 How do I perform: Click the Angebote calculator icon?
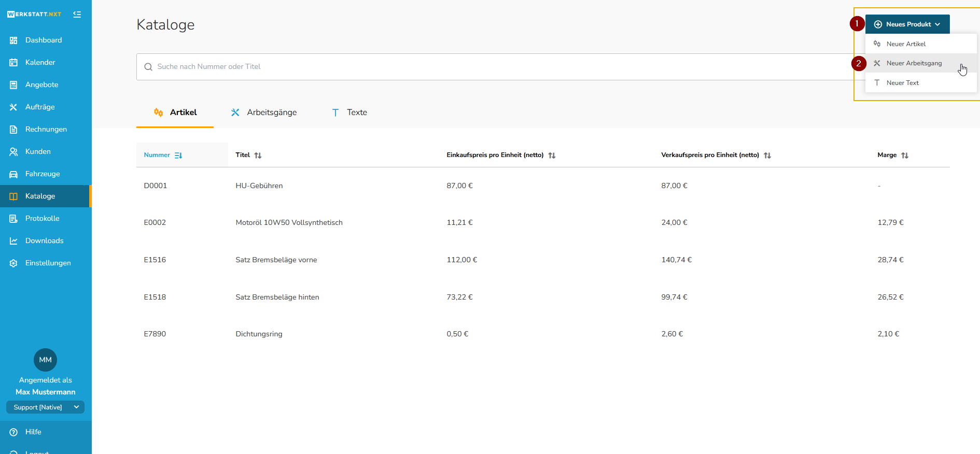[x=13, y=85]
